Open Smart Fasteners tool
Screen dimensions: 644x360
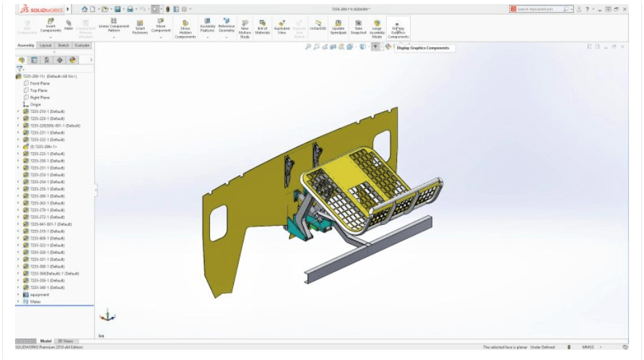(140, 26)
